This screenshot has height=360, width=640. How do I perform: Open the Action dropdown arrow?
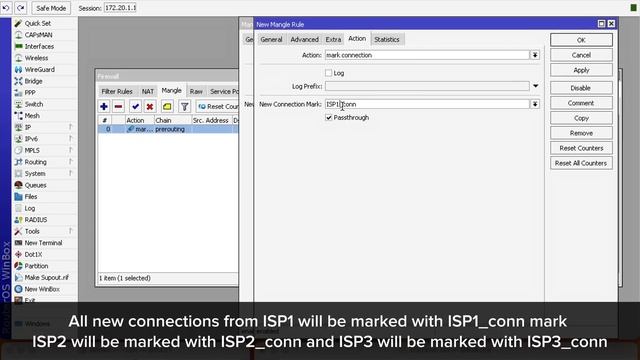pyautogui.click(x=535, y=55)
